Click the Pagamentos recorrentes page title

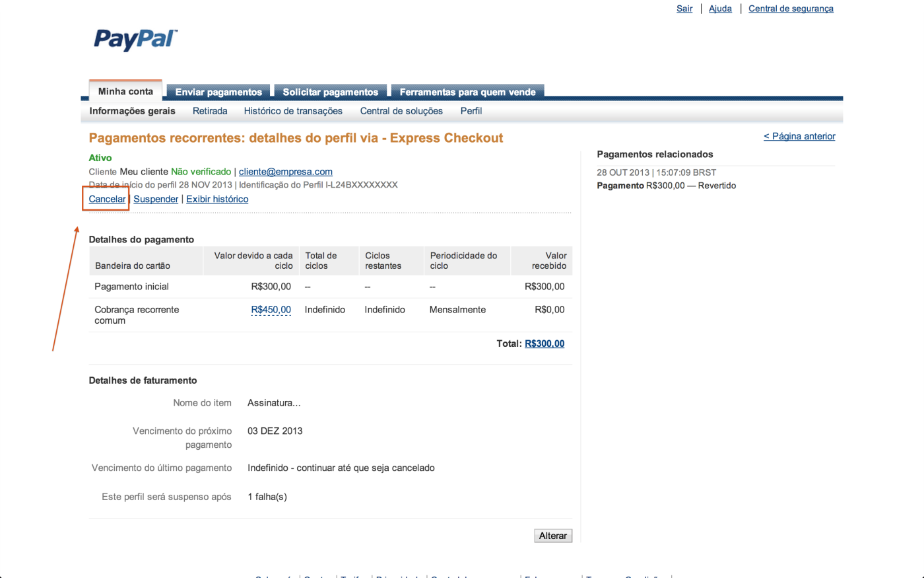click(x=296, y=138)
